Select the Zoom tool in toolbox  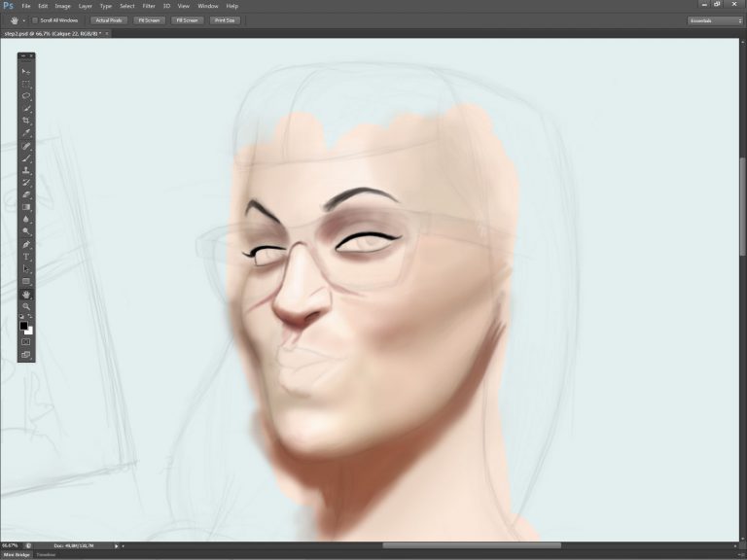pyautogui.click(x=26, y=306)
